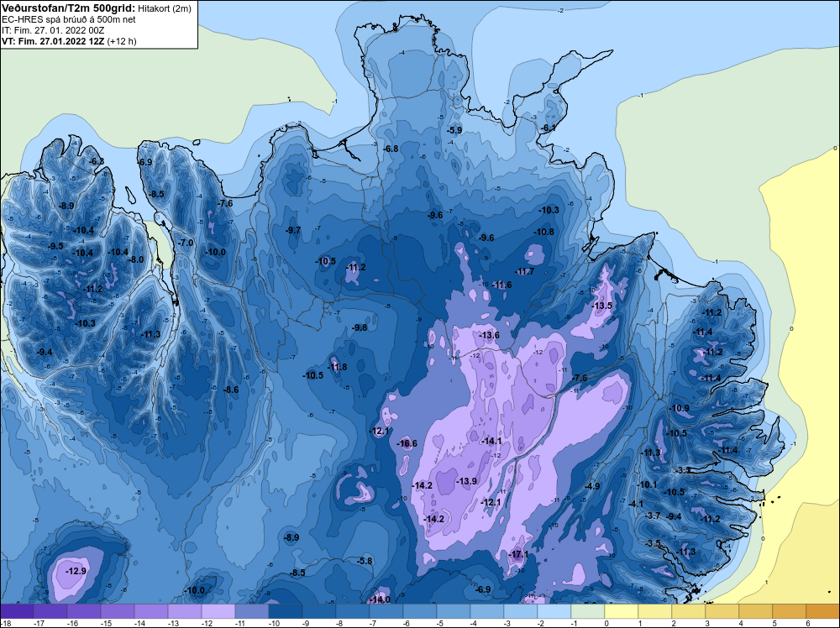The width and height of the screenshot is (840, 628).
Task: Select the legend swatch between 3 and 4
Action: 722,611
